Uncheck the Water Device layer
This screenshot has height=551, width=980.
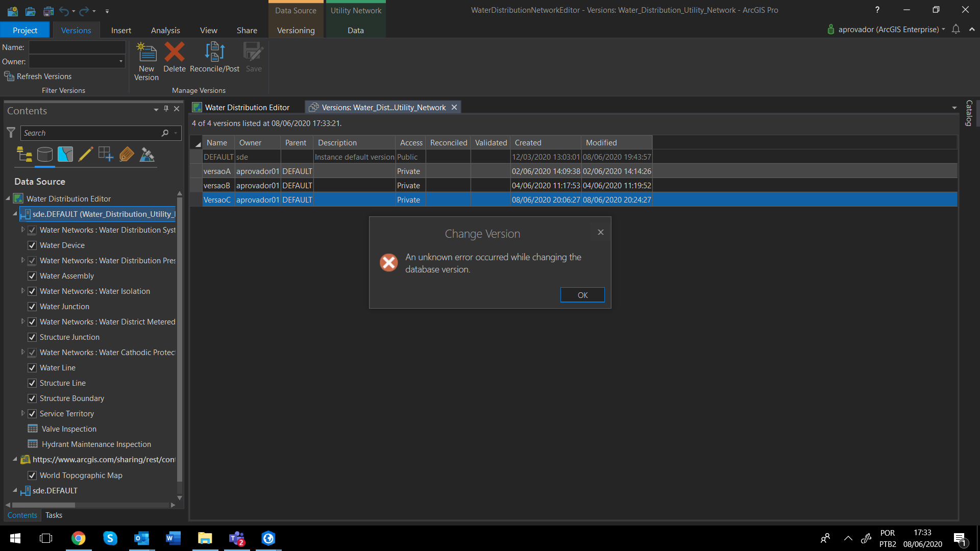pyautogui.click(x=32, y=245)
